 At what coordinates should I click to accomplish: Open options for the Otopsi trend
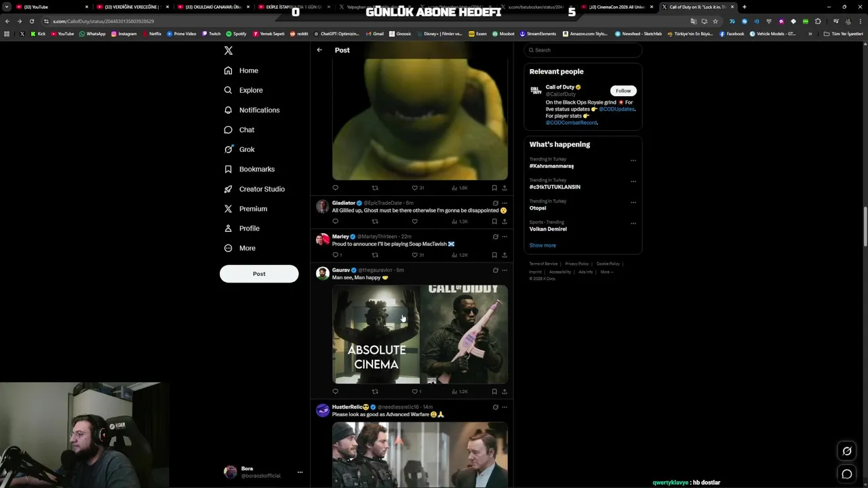[x=633, y=202]
